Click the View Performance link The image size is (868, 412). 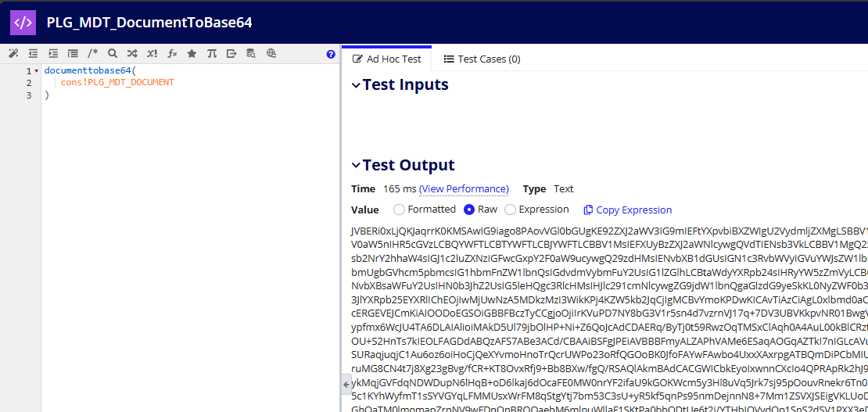click(x=464, y=189)
